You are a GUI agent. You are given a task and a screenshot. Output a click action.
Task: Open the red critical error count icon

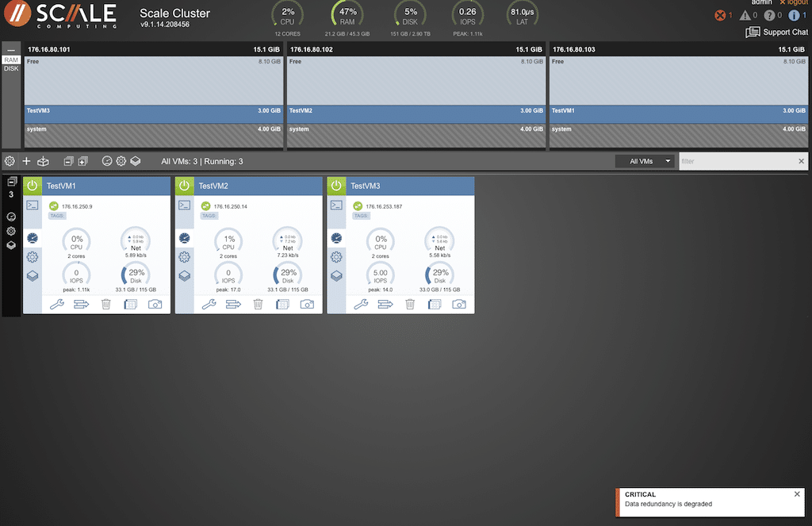click(x=720, y=16)
